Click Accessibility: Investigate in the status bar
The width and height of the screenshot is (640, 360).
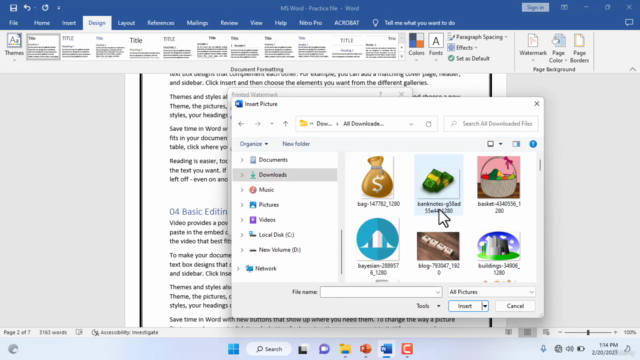coord(125,332)
